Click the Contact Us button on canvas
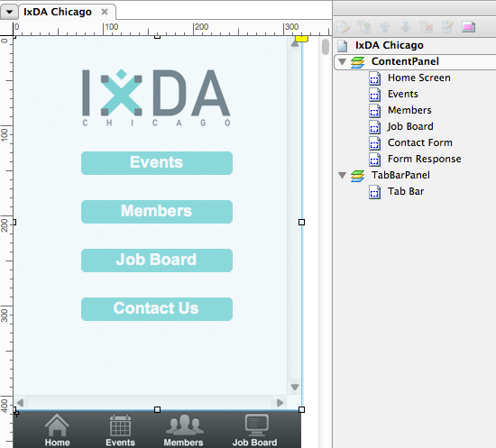The height and width of the screenshot is (448, 496). [157, 309]
